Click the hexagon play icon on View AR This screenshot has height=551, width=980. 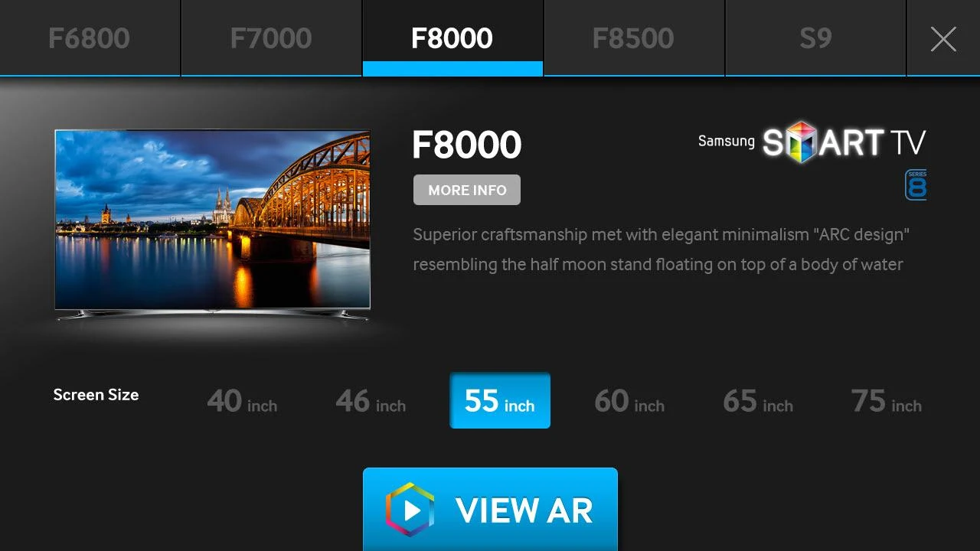point(410,510)
